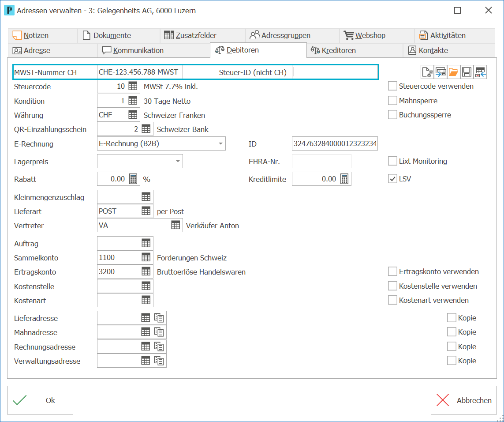
Task: Tick the Buchungssperre checkbox
Action: pyautogui.click(x=392, y=115)
